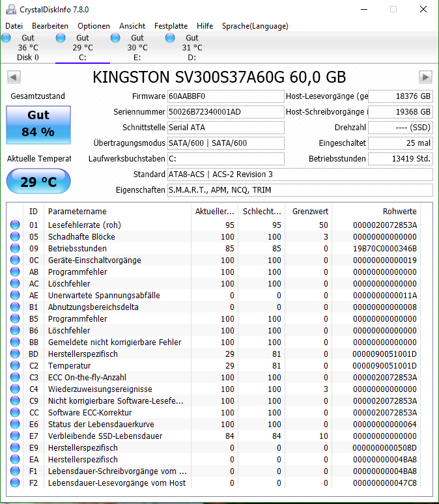This screenshot has height=504, width=439.
Task: Click the Host-Lesevorgänge value 18376 GB
Action: click(x=401, y=96)
